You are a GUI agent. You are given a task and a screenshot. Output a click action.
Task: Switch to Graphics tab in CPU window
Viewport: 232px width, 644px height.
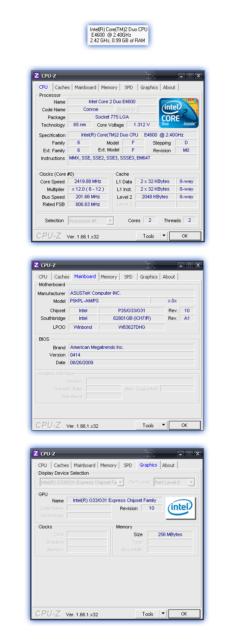click(149, 87)
